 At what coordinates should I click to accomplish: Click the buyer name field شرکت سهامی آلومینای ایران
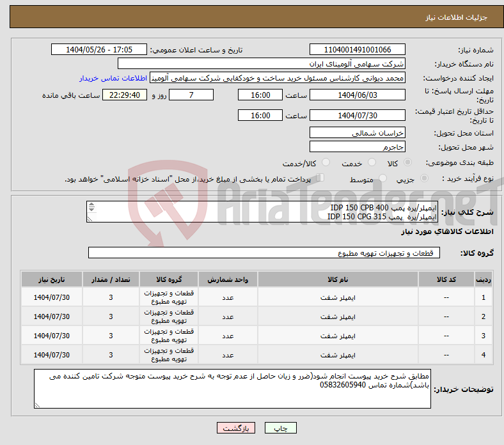262,64
